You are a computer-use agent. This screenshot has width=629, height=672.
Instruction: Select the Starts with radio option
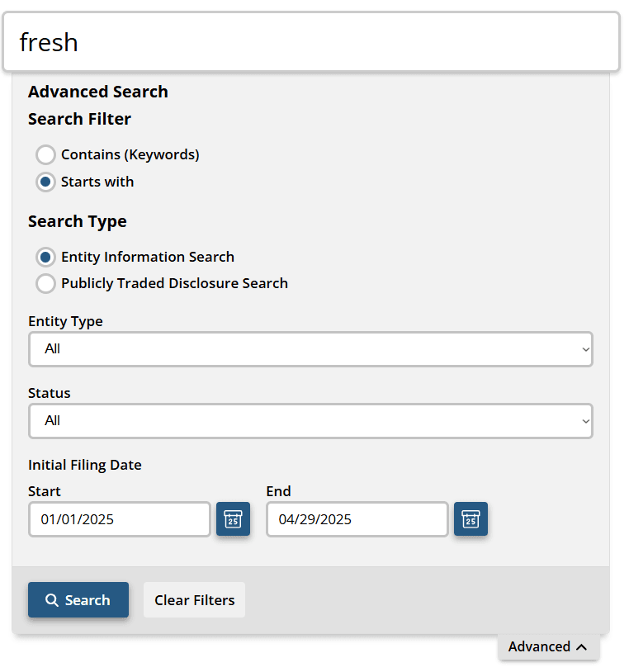[46, 182]
